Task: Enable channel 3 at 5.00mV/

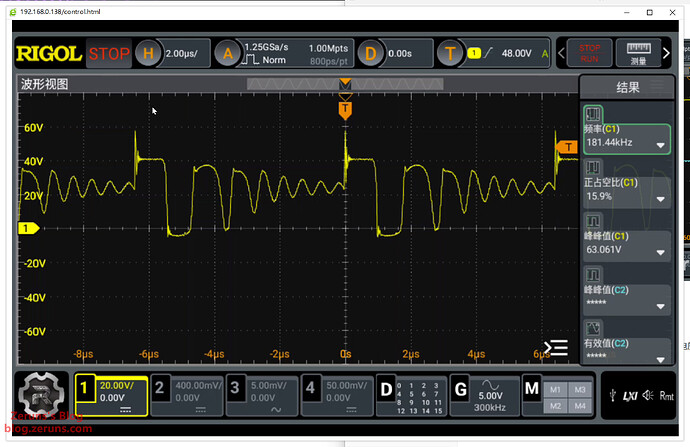Action: pyautogui.click(x=261, y=391)
